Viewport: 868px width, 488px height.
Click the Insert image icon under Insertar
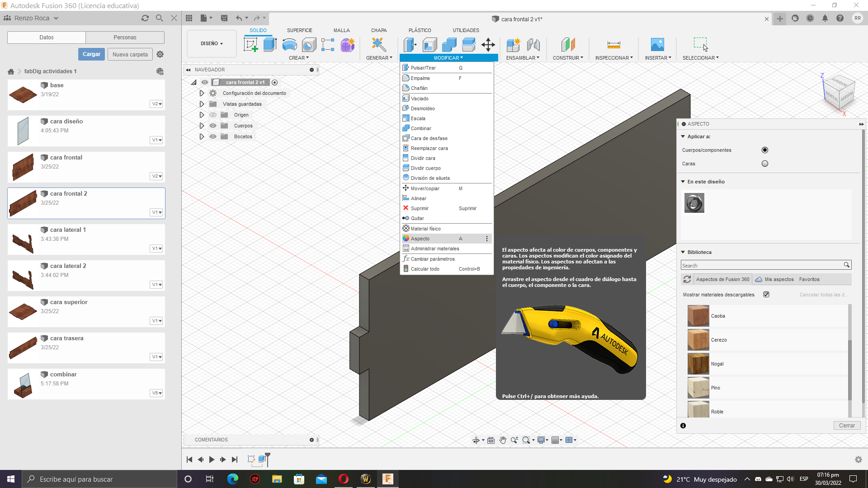657,44
